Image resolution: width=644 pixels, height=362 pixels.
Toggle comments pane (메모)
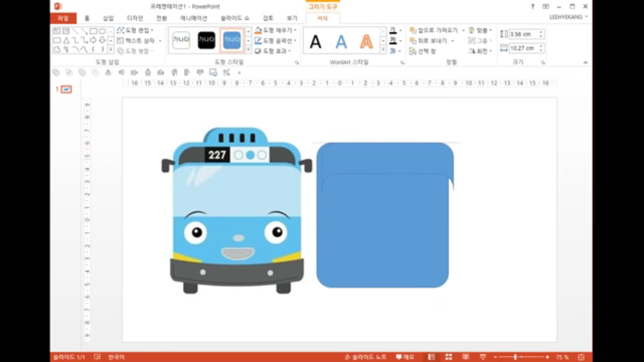tap(405, 357)
